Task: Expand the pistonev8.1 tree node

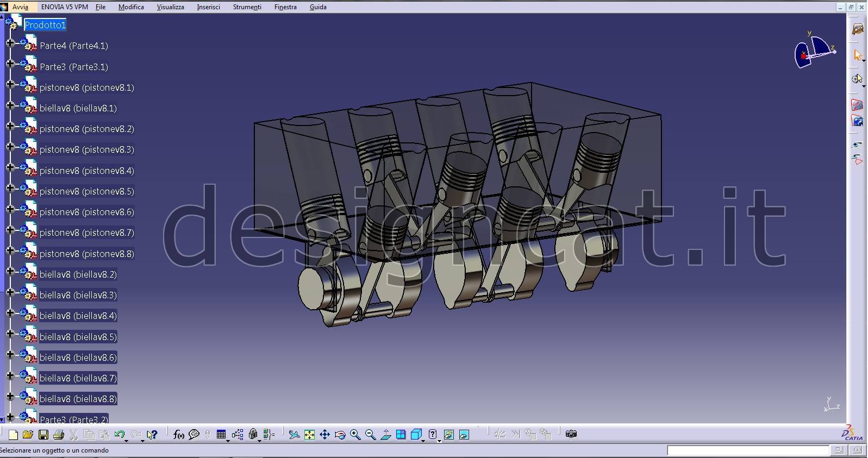Action: (10, 84)
